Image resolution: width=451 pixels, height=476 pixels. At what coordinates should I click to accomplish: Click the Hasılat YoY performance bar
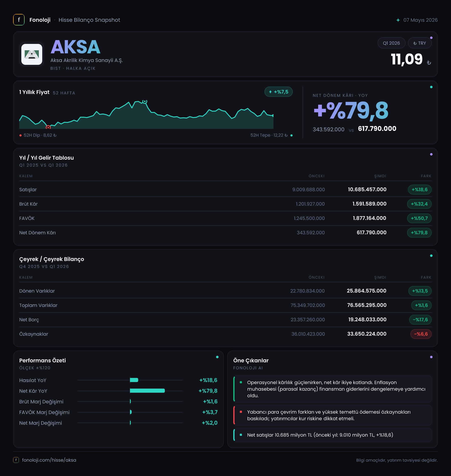[x=134, y=380]
